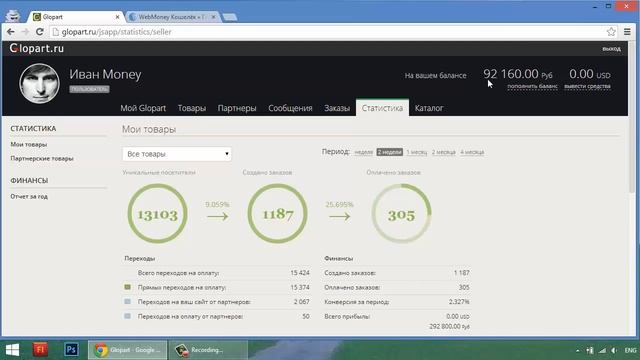Click the browser forward arrow
Viewport: 640px width, 360px height.
coord(25,31)
